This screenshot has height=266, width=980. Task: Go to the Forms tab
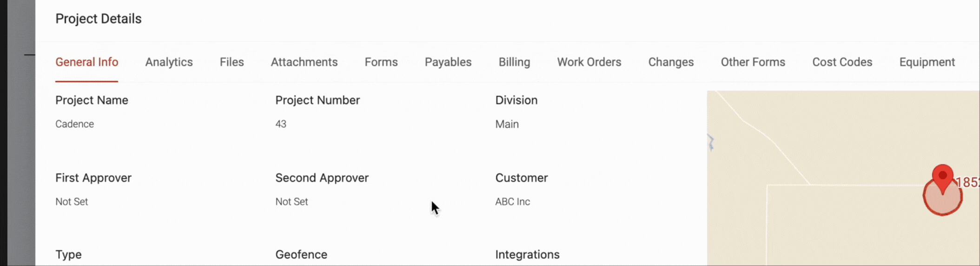(x=381, y=62)
